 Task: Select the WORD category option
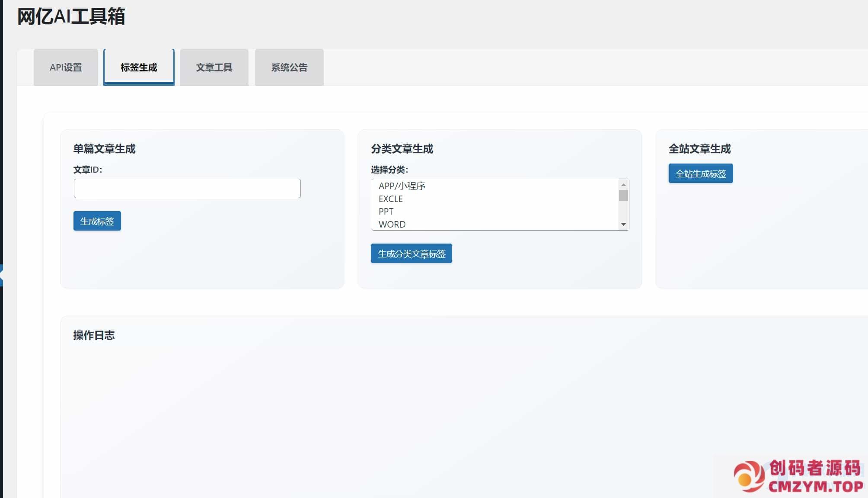point(392,224)
